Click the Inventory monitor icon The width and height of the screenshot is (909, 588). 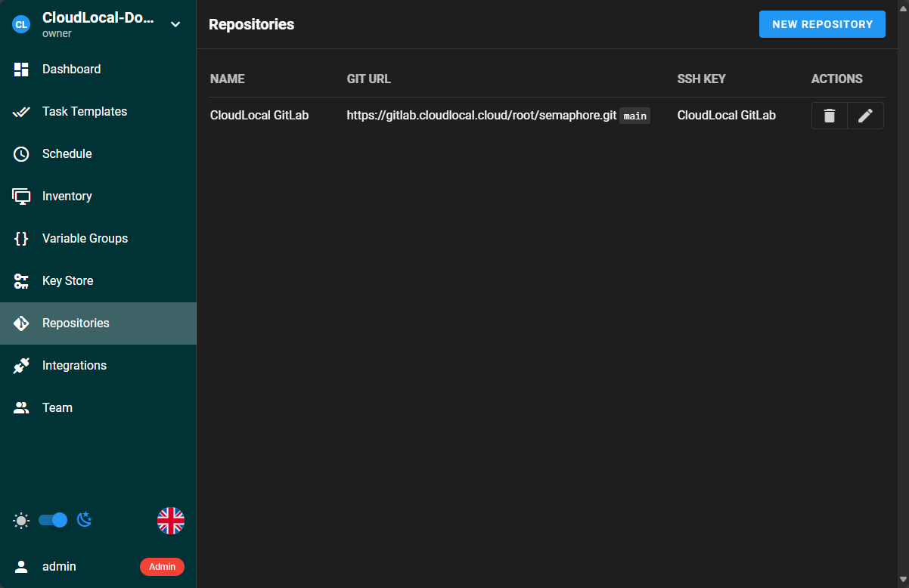[x=21, y=197]
